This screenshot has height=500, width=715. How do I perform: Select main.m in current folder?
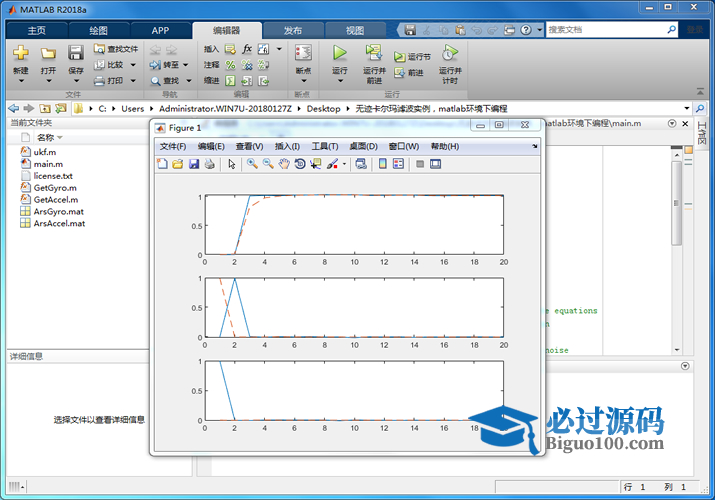48,164
